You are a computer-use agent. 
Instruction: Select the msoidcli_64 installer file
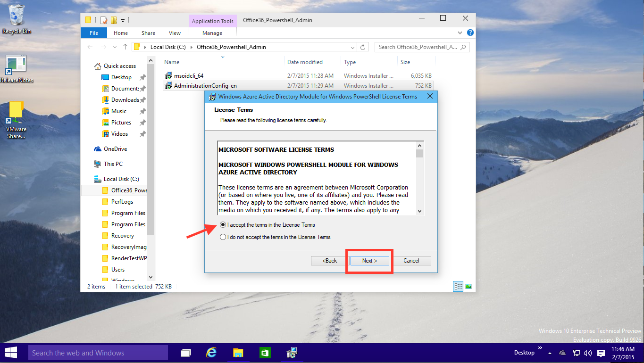[188, 75]
